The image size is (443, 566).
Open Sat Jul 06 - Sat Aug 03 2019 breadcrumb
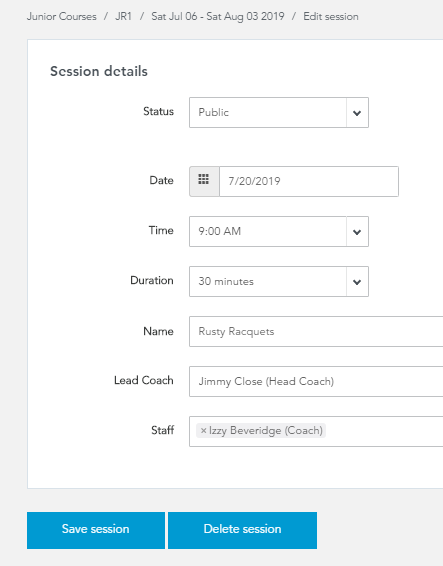point(218,17)
